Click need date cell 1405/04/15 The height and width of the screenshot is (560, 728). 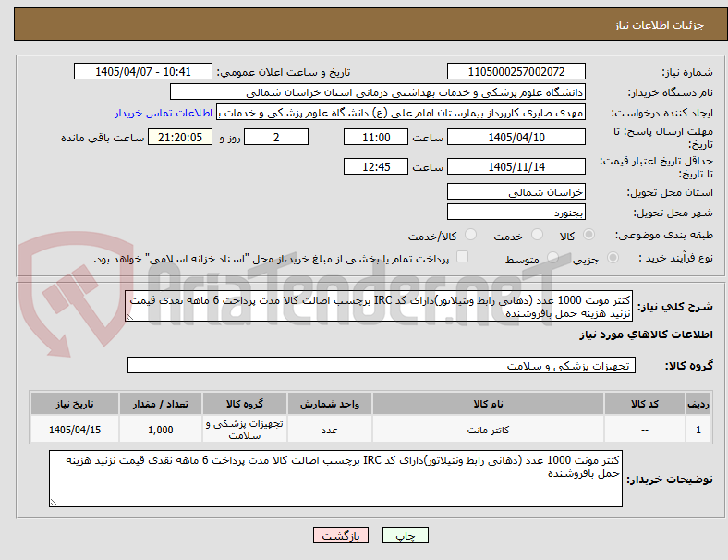tap(75, 430)
